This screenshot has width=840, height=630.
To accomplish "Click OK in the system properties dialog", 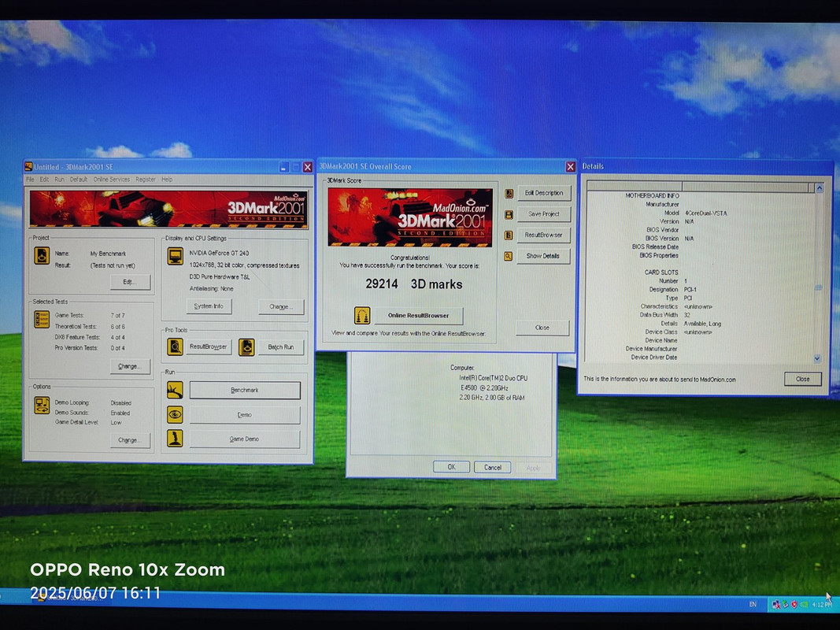I will (452, 467).
